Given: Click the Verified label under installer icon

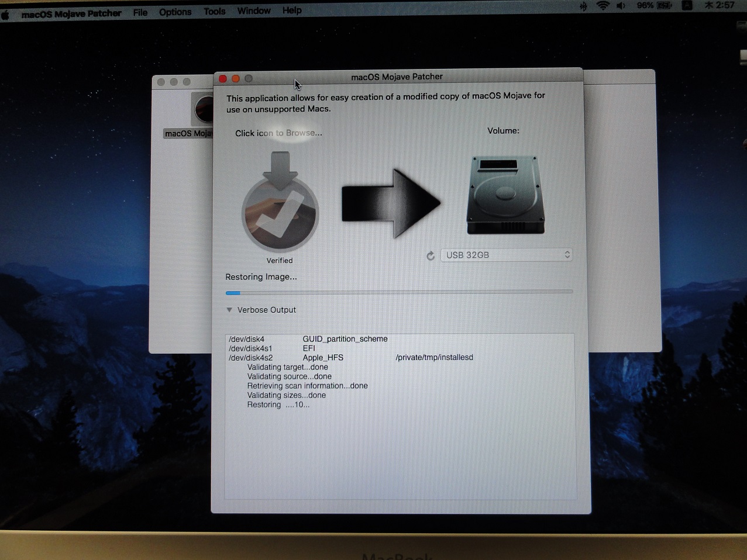Looking at the screenshot, I should click(x=280, y=261).
